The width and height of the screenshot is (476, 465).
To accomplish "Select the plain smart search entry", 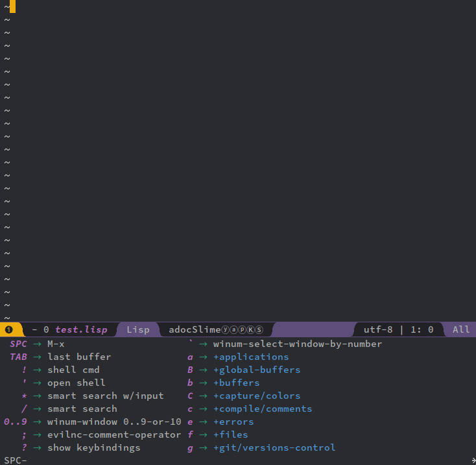I will pos(69,409).
